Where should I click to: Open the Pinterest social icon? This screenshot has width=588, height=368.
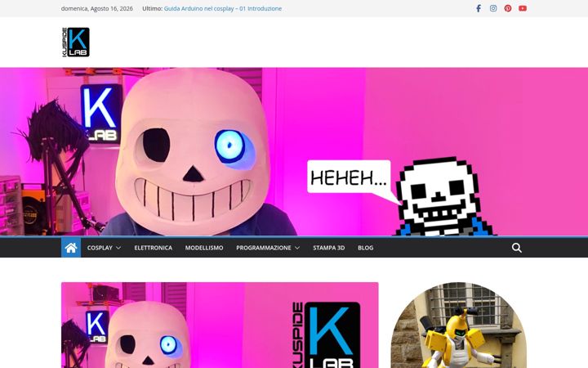click(x=508, y=8)
